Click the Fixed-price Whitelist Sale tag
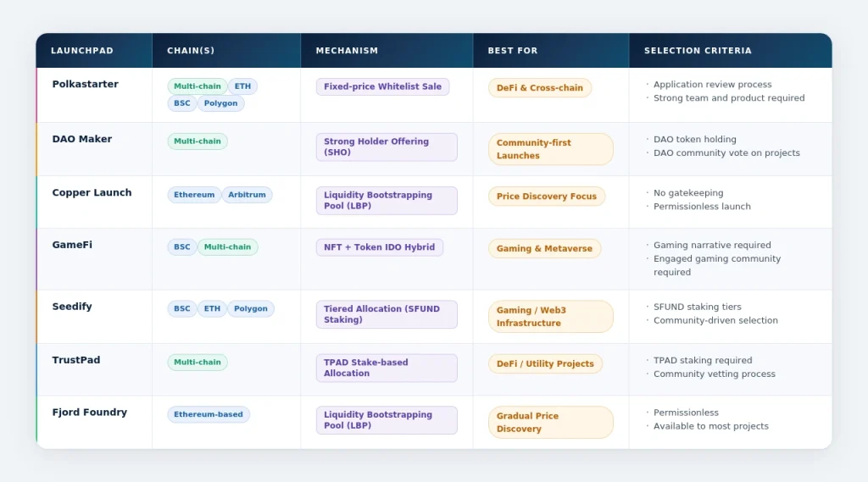This screenshot has width=868, height=482. point(382,87)
